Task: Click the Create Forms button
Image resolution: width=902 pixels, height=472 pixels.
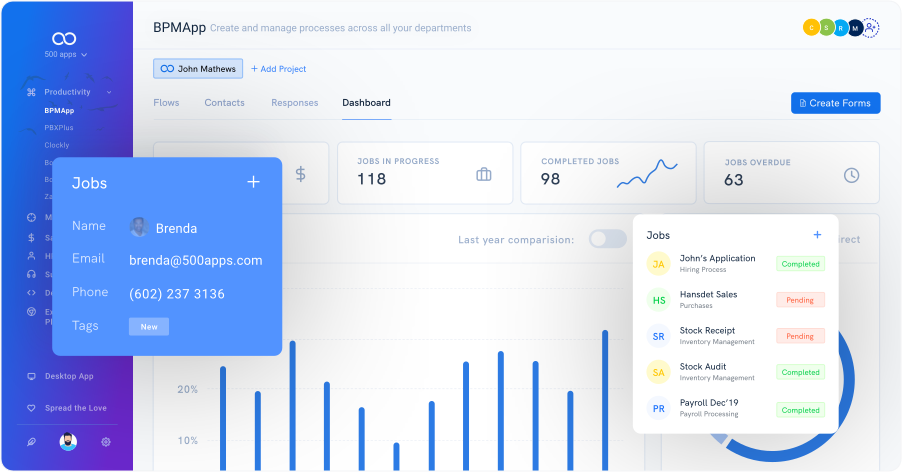Action: click(x=835, y=103)
